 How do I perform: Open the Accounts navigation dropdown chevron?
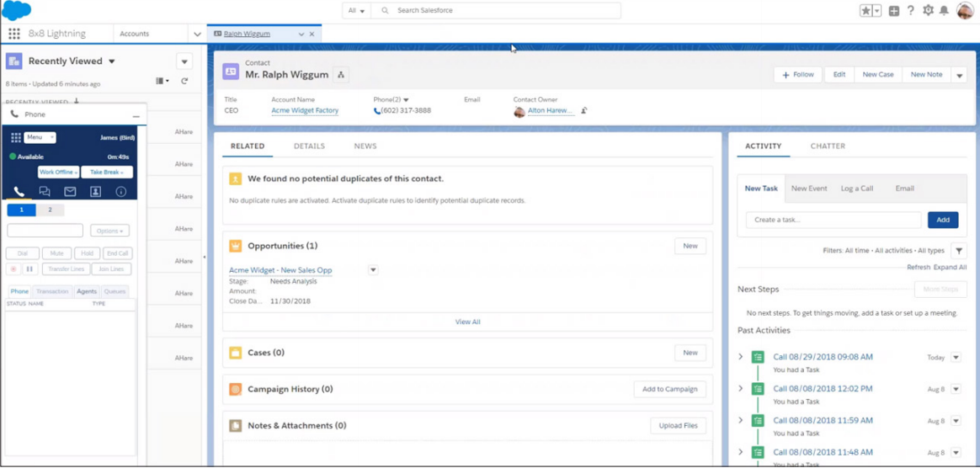pyautogui.click(x=197, y=34)
